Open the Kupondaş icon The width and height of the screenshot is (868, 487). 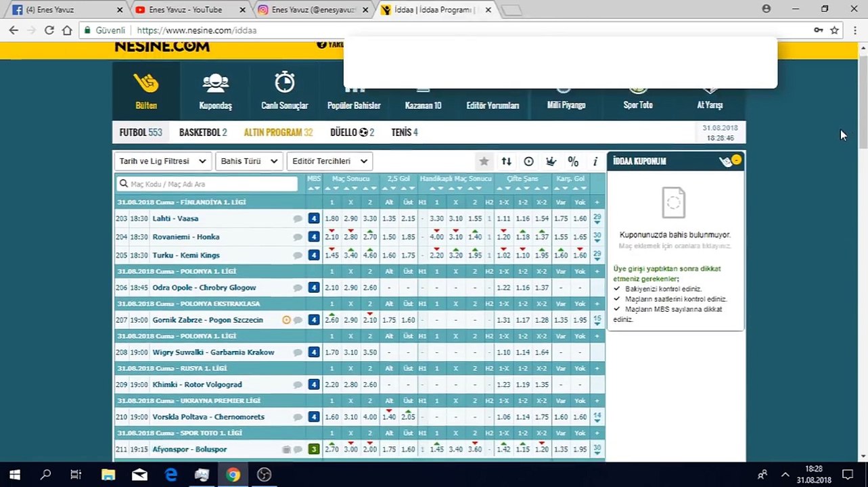(x=215, y=83)
